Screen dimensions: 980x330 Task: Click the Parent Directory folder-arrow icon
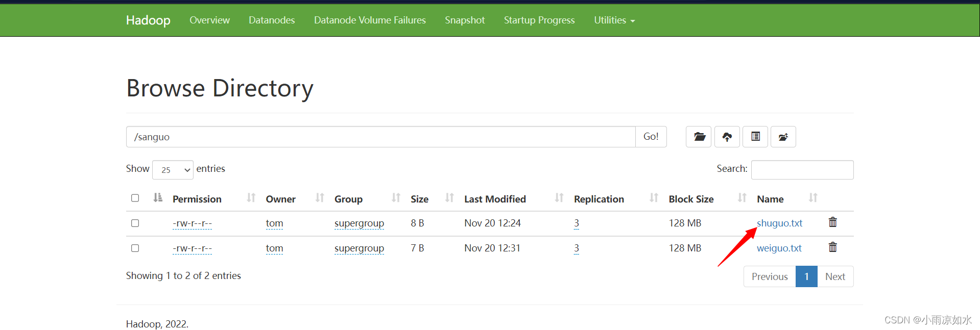(x=783, y=137)
